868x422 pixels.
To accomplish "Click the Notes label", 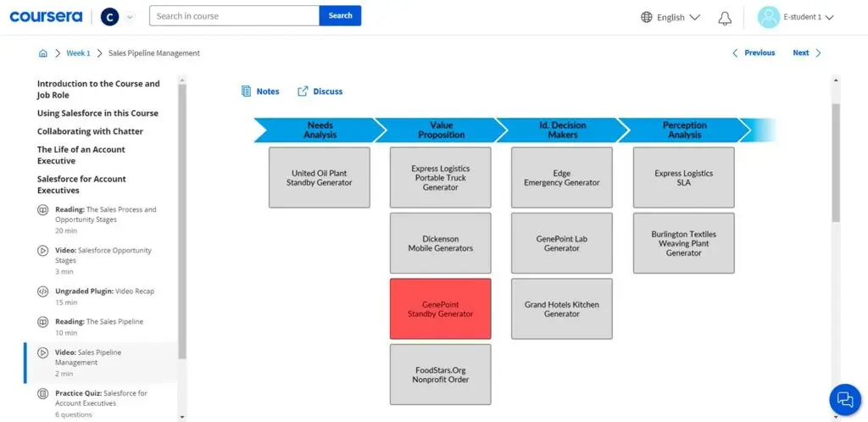I will [x=268, y=92].
